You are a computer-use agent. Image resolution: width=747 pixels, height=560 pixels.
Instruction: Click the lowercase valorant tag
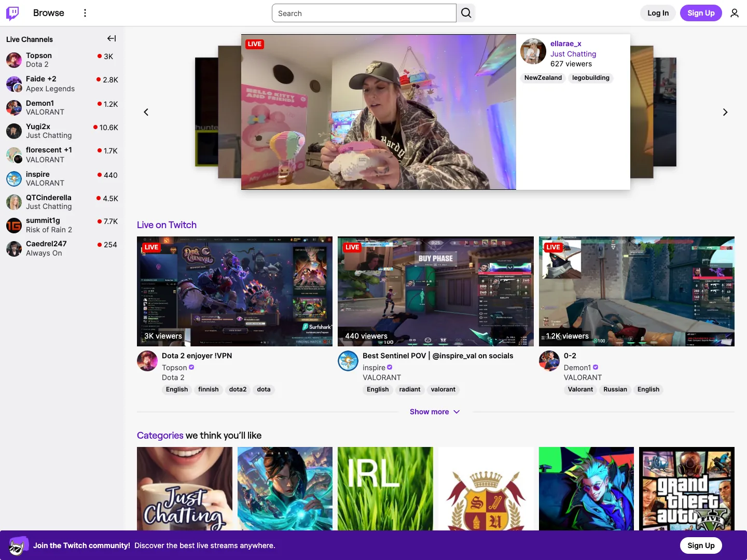coord(443,389)
